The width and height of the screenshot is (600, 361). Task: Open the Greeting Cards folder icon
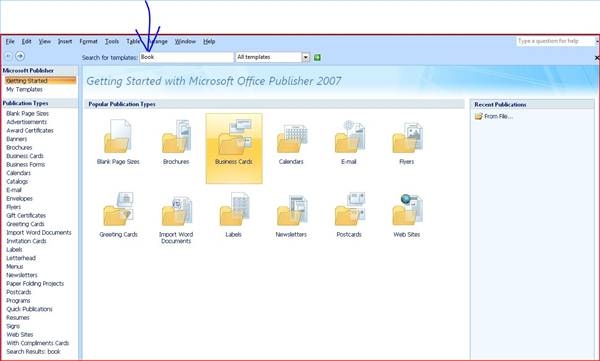(x=118, y=209)
